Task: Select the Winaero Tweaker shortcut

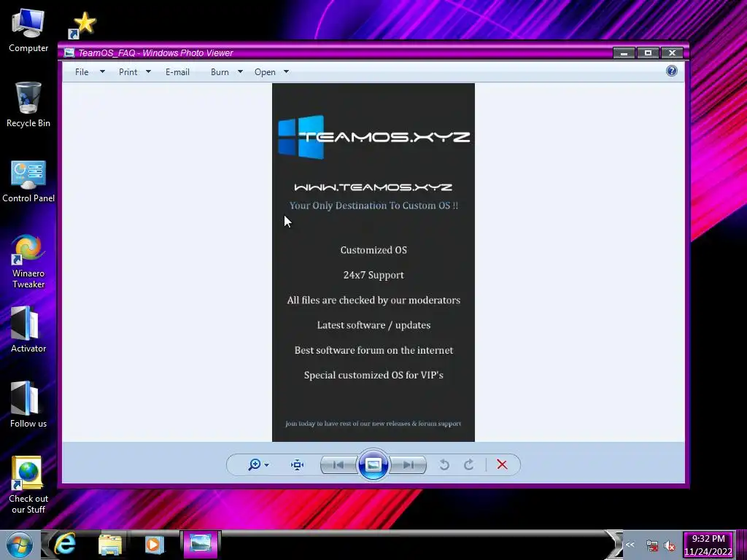Action: pyautogui.click(x=28, y=262)
